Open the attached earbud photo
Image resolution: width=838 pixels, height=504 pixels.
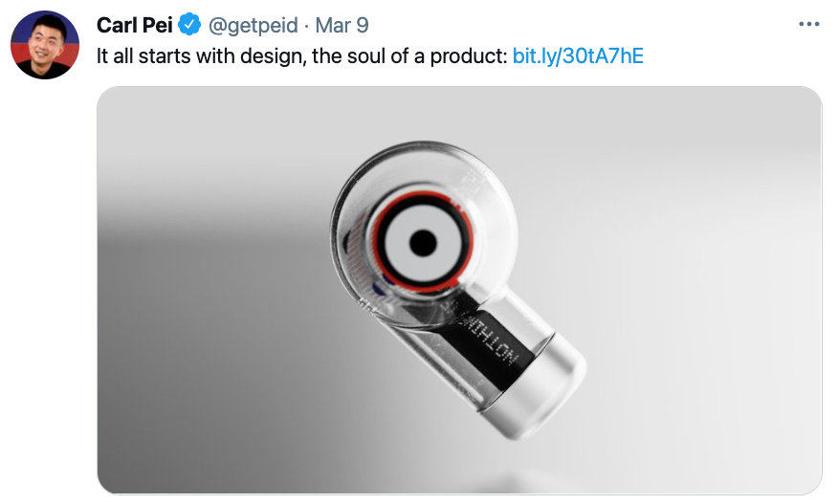(x=459, y=290)
